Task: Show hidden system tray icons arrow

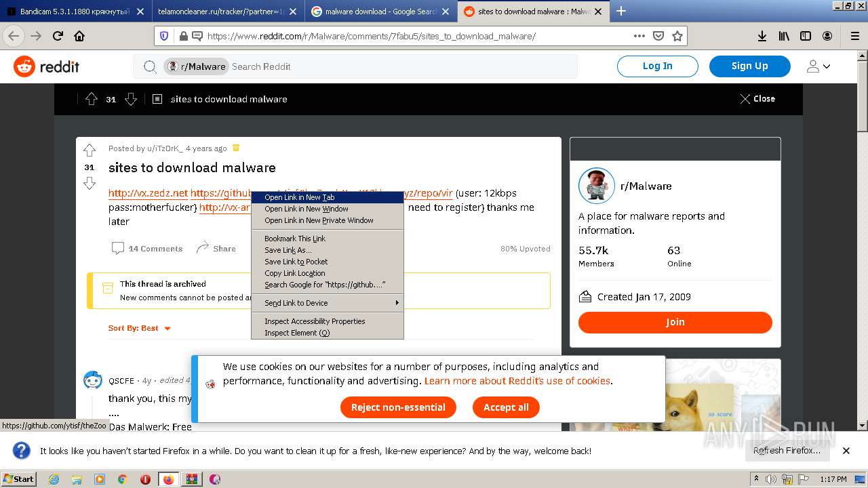Action: [x=757, y=479]
